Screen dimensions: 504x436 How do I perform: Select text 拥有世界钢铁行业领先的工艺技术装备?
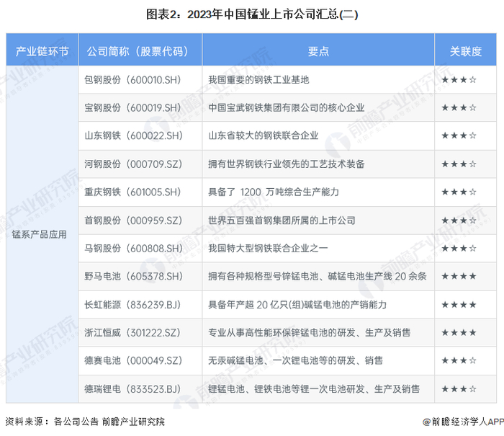(x=287, y=164)
